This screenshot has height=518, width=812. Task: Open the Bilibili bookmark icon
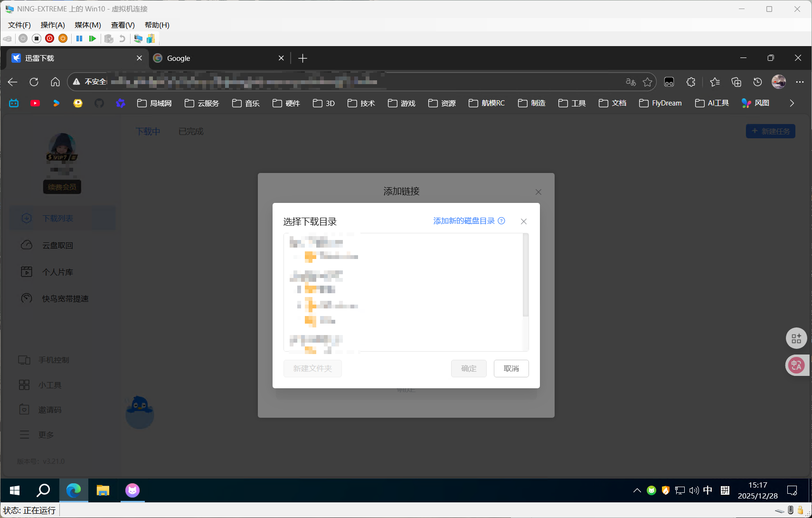coord(14,103)
